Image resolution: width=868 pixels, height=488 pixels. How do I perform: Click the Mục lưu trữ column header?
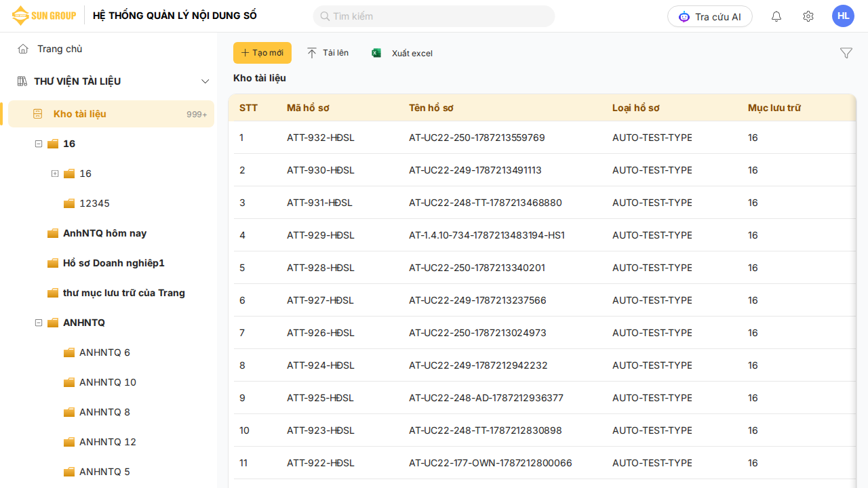[774, 108]
